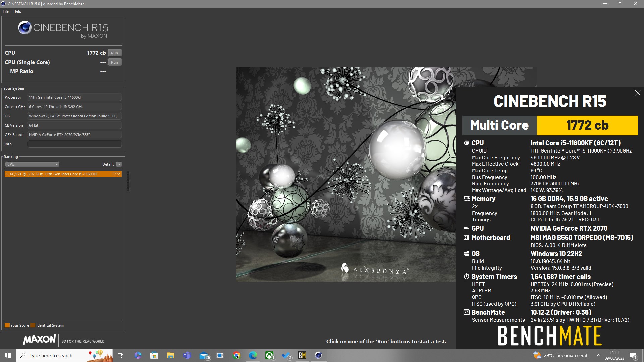Screen dimensions: 644x362
Task: Click Identical System legend swatch
Action: coord(33,325)
